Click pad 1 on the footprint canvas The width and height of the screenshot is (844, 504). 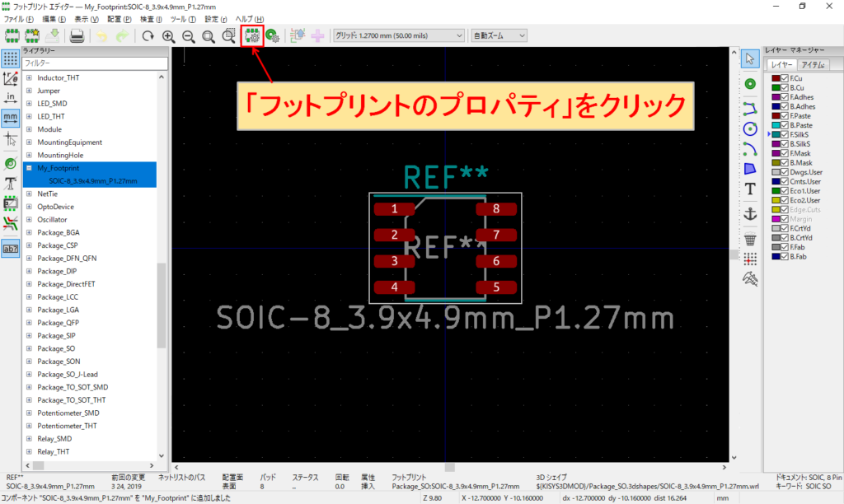pyautogui.click(x=394, y=208)
